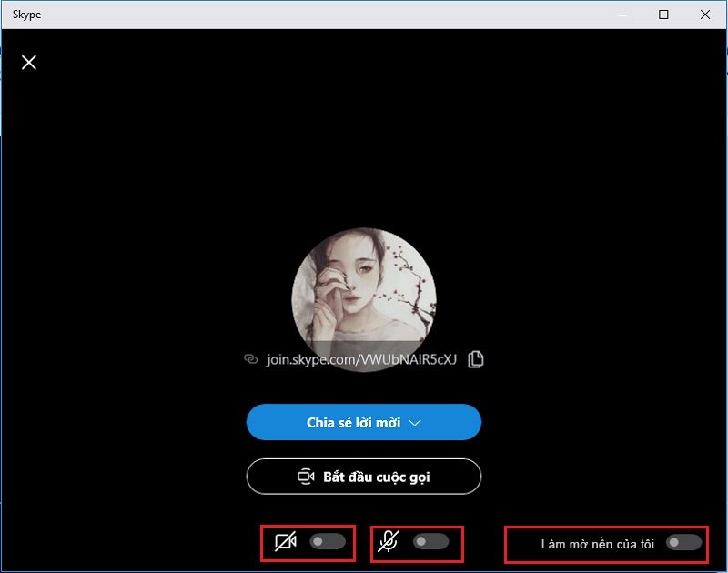The image size is (728, 573).
Task: Dismiss the Meet Now screen with the X icon
Action: point(29,63)
